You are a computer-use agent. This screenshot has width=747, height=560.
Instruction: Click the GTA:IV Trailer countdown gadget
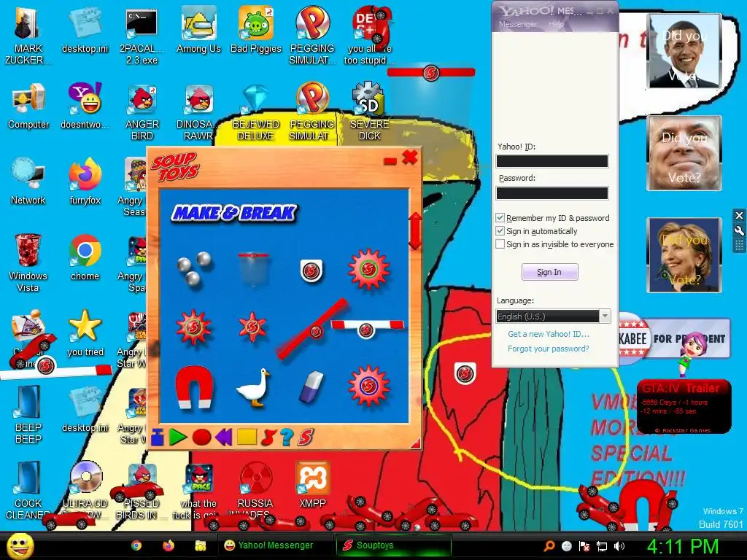tap(684, 407)
